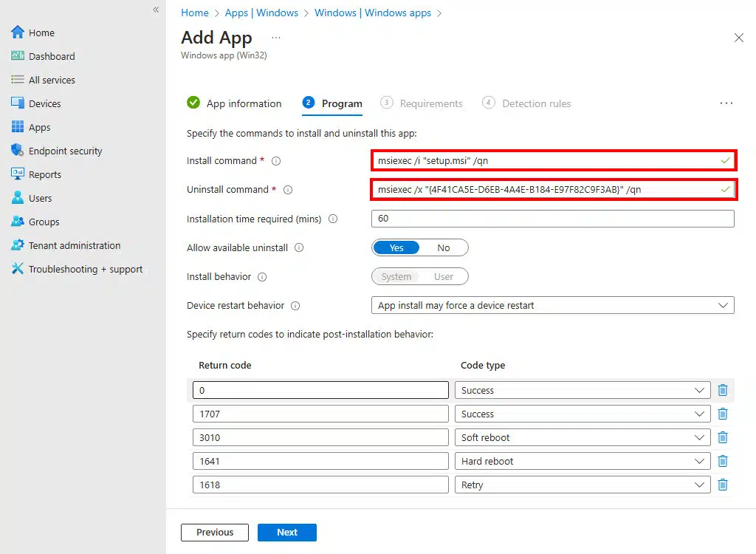Image resolution: width=756 pixels, height=554 pixels.
Task: Open Endpoint security menu entry
Action: pos(65,151)
